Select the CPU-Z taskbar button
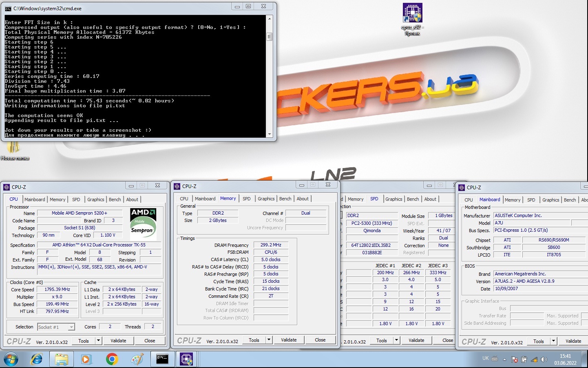Image resolution: width=588 pixels, height=368 pixels. (187, 359)
